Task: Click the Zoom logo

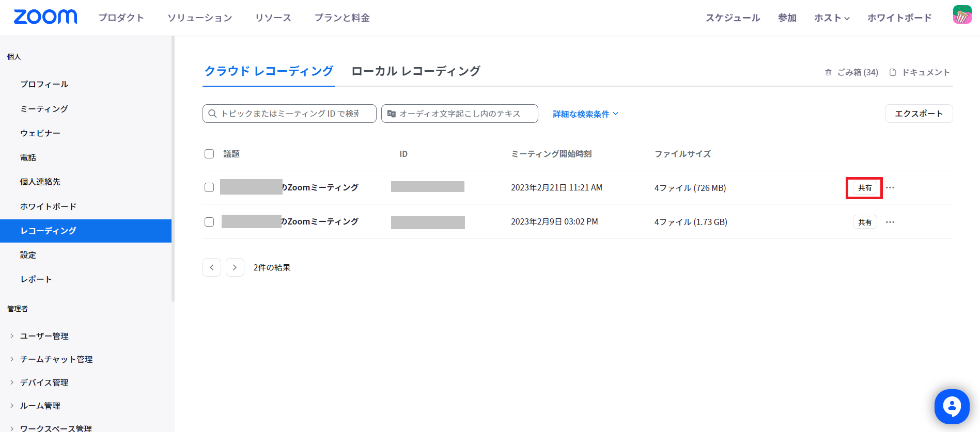Action: pyautogui.click(x=45, y=17)
